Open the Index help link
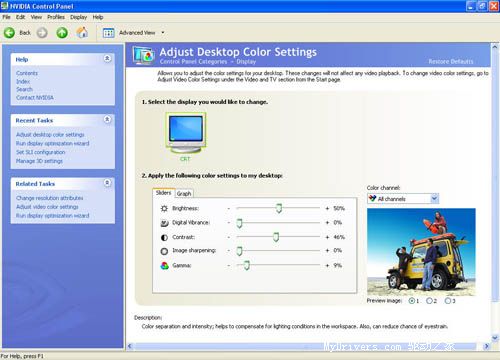Viewport: 500px width, 360px height. click(x=23, y=81)
